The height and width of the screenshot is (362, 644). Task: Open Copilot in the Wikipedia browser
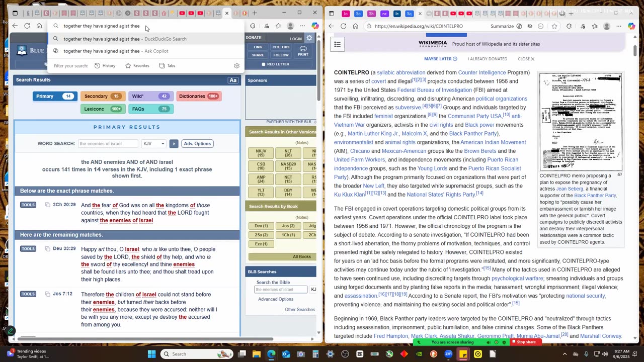(x=631, y=26)
